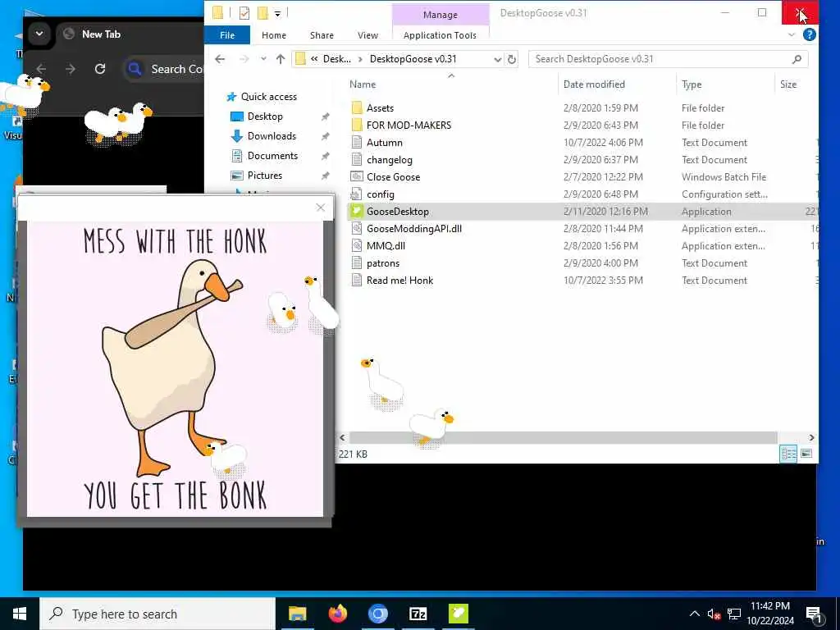Show hidden system tray icons
This screenshot has height=630, width=840.
[x=694, y=614]
